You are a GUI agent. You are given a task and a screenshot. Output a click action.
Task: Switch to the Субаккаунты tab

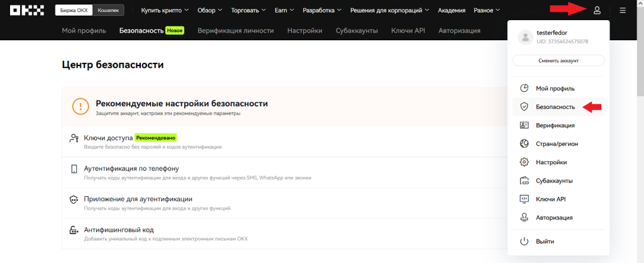(x=357, y=31)
